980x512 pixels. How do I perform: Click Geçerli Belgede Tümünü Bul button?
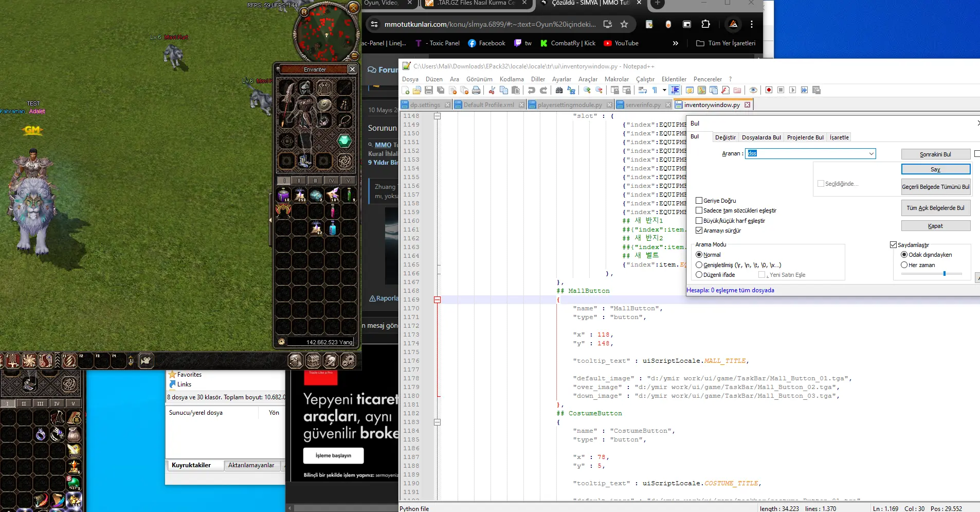coord(935,187)
